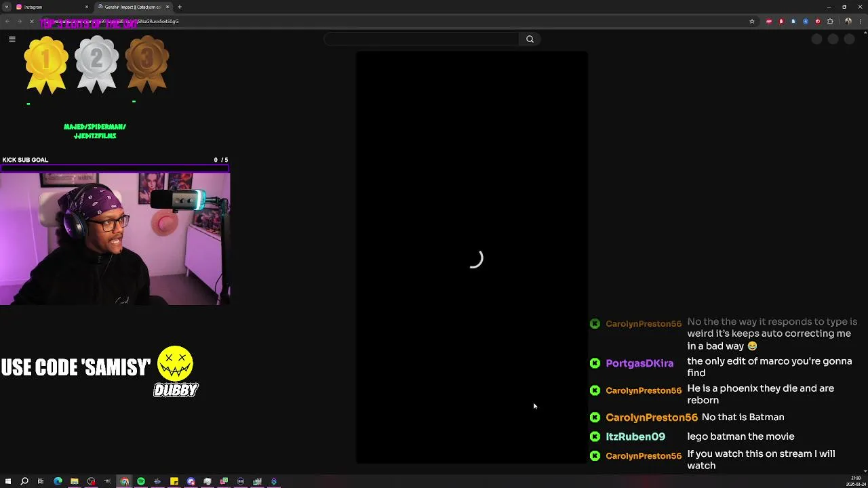This screenshot has width=868, height=488.
Task: Open Spotify from the taskbar
Action: point(141,481)
